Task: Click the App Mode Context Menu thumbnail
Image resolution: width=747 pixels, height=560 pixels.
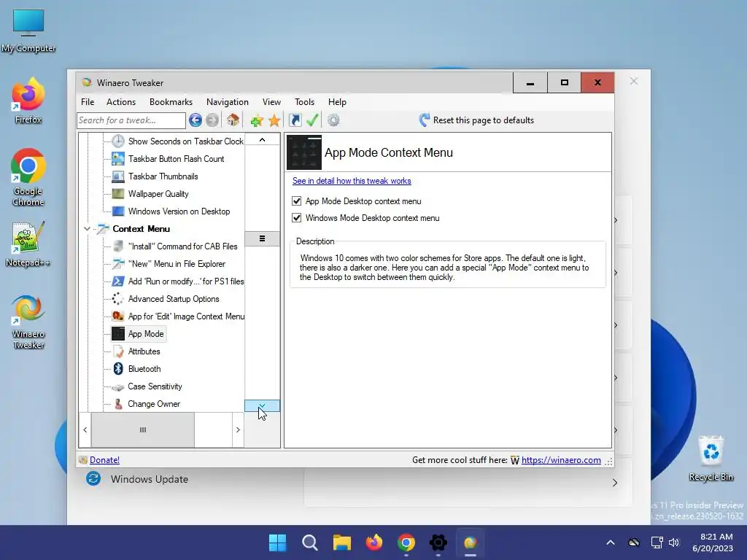Action: [x=304, y=152]
